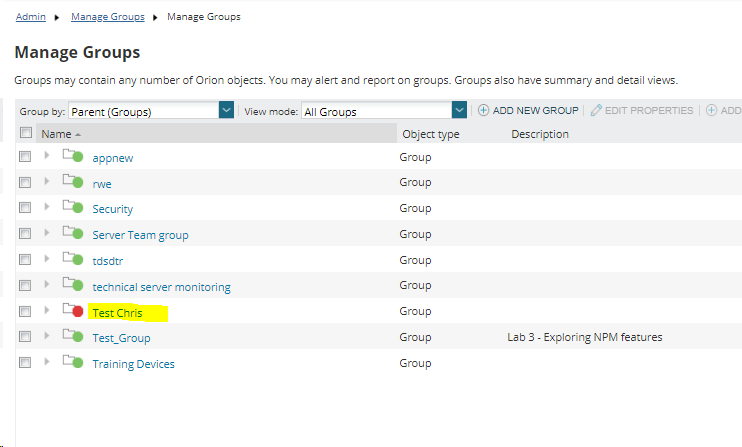
Task: Click the appnew group folder status icon
Action: [73, 156]
